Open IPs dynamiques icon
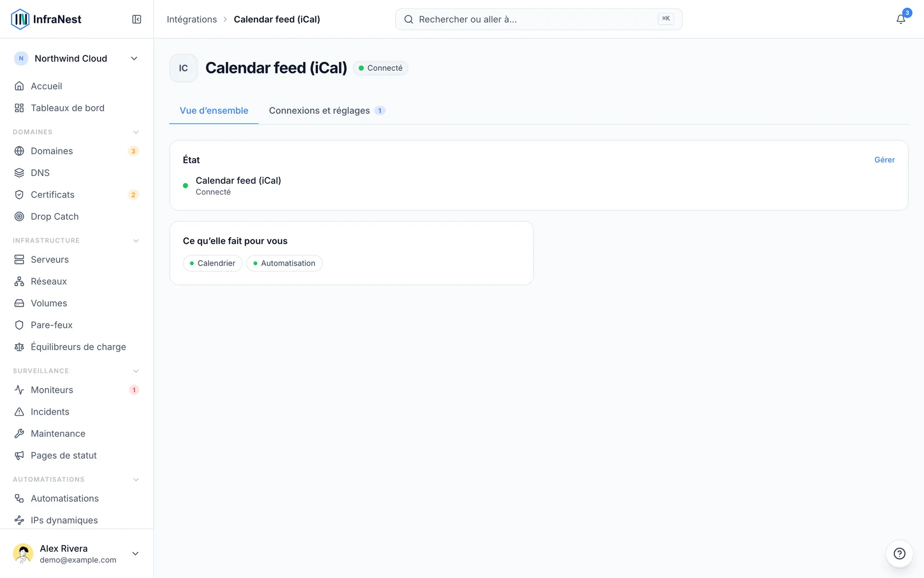This screenshot has height=578, width=924. tap(19, 520)
